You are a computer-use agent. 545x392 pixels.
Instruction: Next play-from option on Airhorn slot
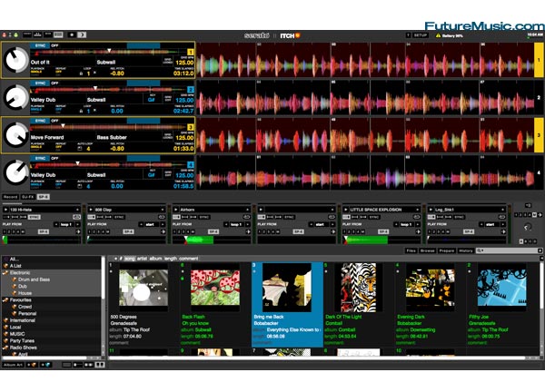(x=248, y=224)
